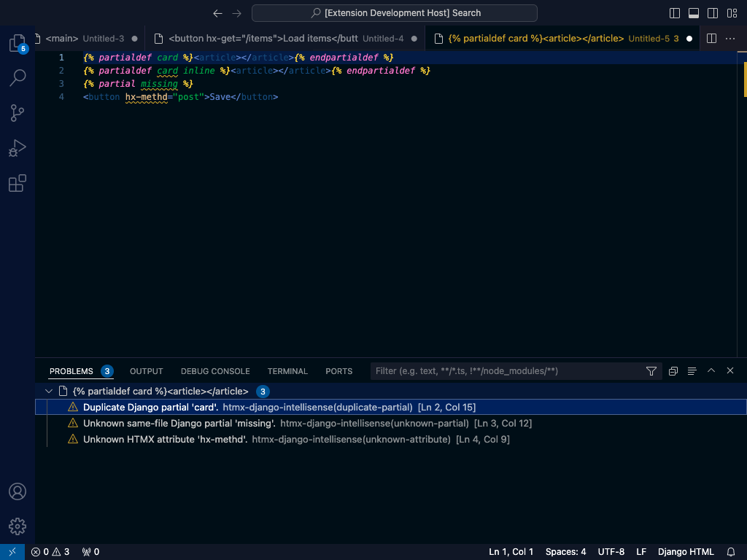Open the Extensions view
The height and width of the screenshot is (560, 747).
click(x=18, y=183)
